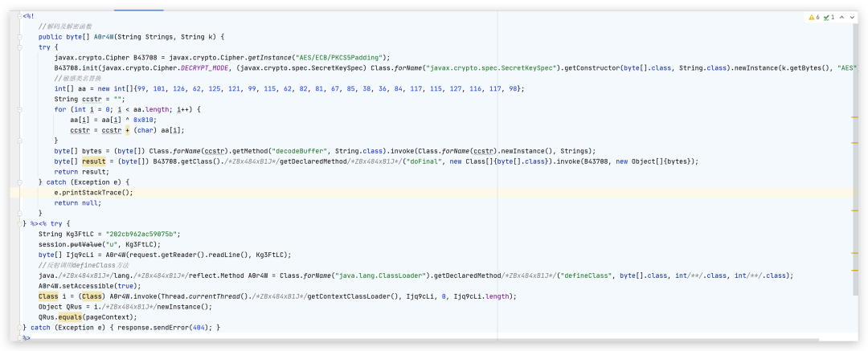The width and height of the screenshot is (868, 351).
Task: Click the fold end marker at for loop's closing brace
Action: [20, 141]
